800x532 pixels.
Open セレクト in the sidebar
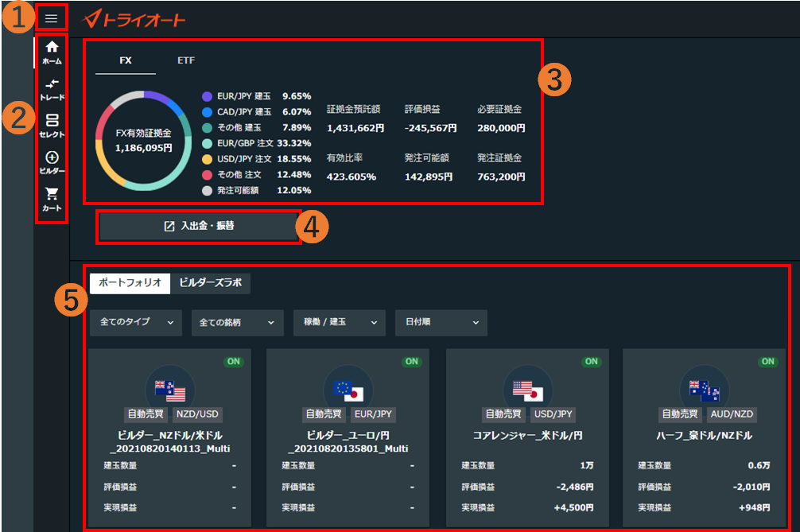pyautogui.click(x=52, y=126)
